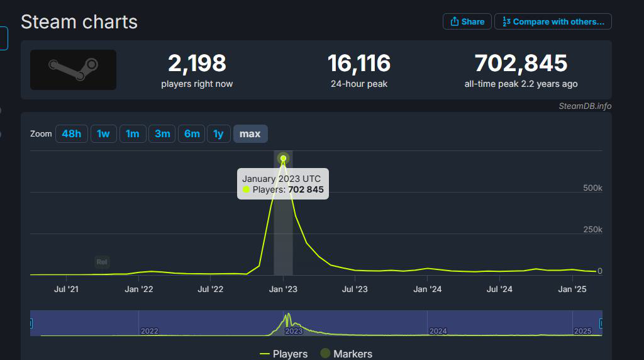644x360 pixels.
Task: Grab the right navigator range handle
Action: pyautogui.click(x=601, y=323)
